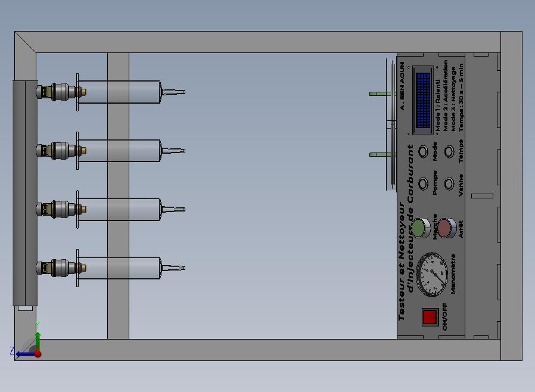The width and height of the screenshot is (535, 392).
Task: Select the 'ON/OFF' label text
Action: point(444,316)
